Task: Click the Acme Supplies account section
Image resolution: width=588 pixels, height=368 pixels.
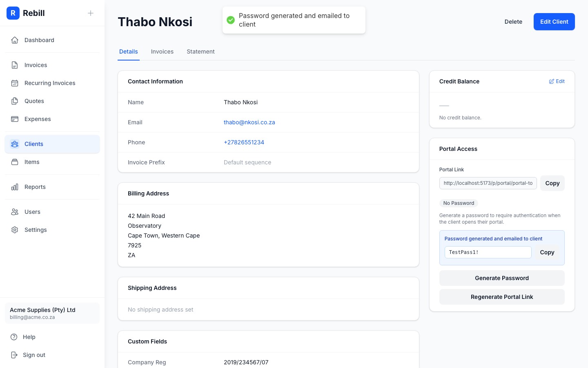Action: click(52, 313)
